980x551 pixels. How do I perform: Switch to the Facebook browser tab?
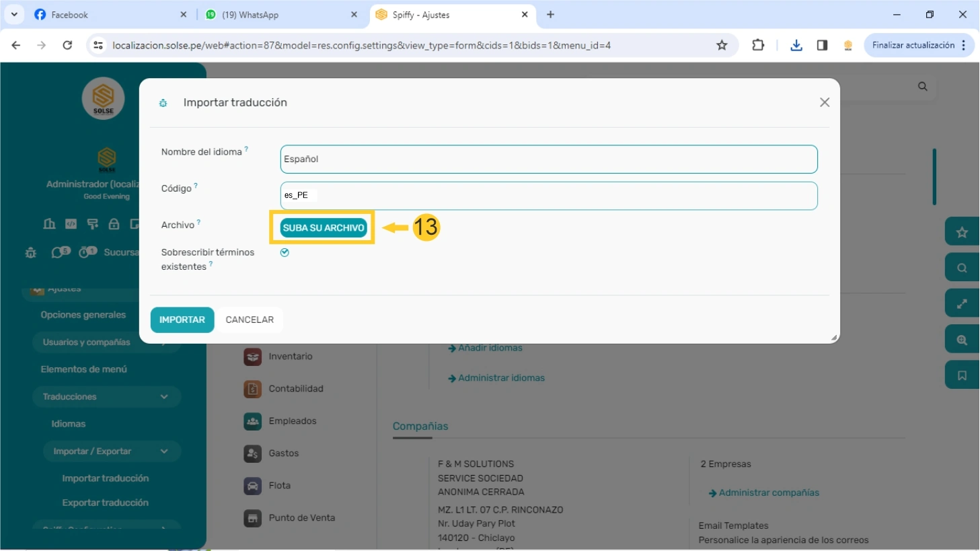[x=108, y=15]
